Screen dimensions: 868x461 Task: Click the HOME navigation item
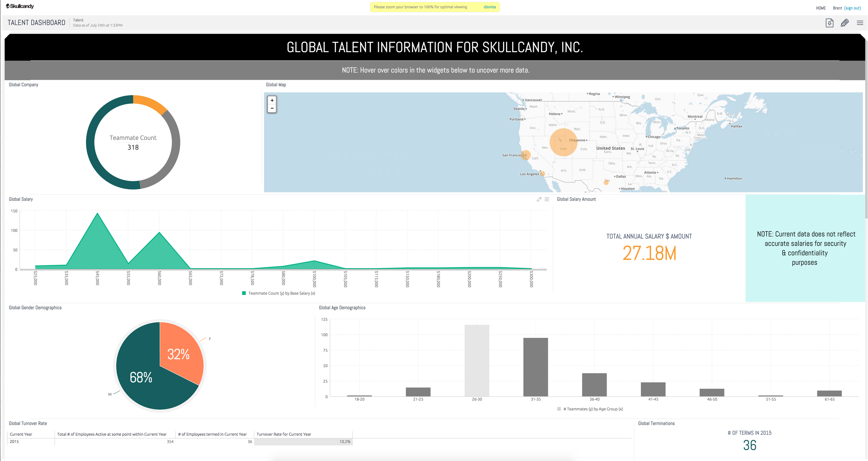pos(820,8)
